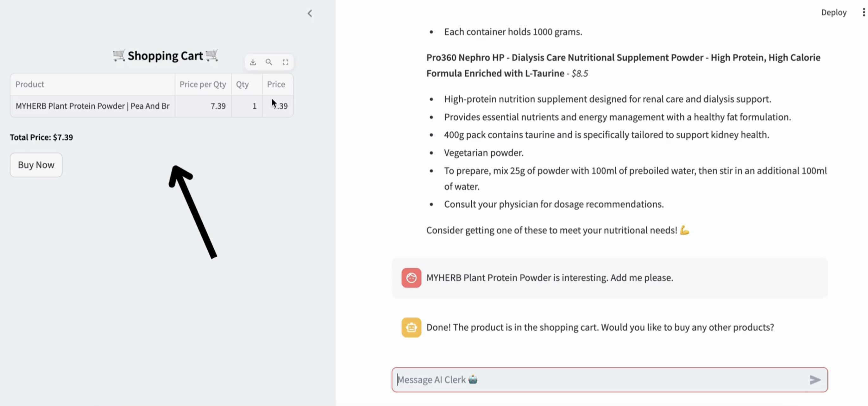Click the user avatar icon in chat
Screen dimensions: 868x406
pyautogui.click(x=411, y=278)
